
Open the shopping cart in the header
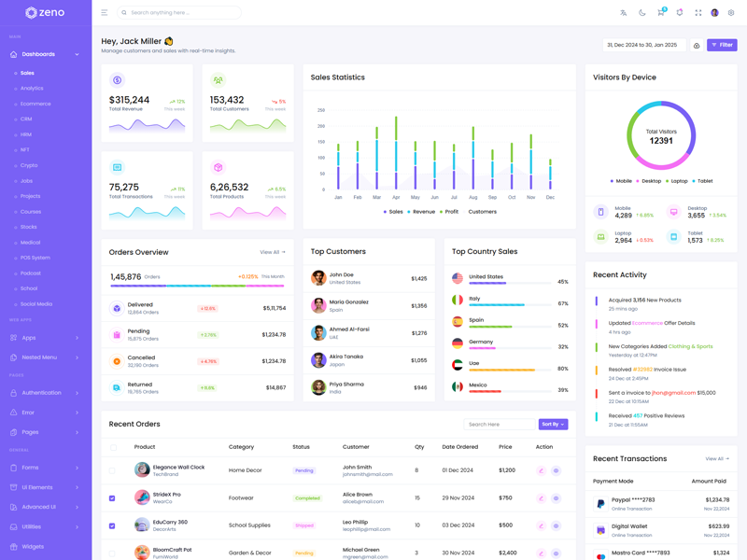tap(660, 13)
